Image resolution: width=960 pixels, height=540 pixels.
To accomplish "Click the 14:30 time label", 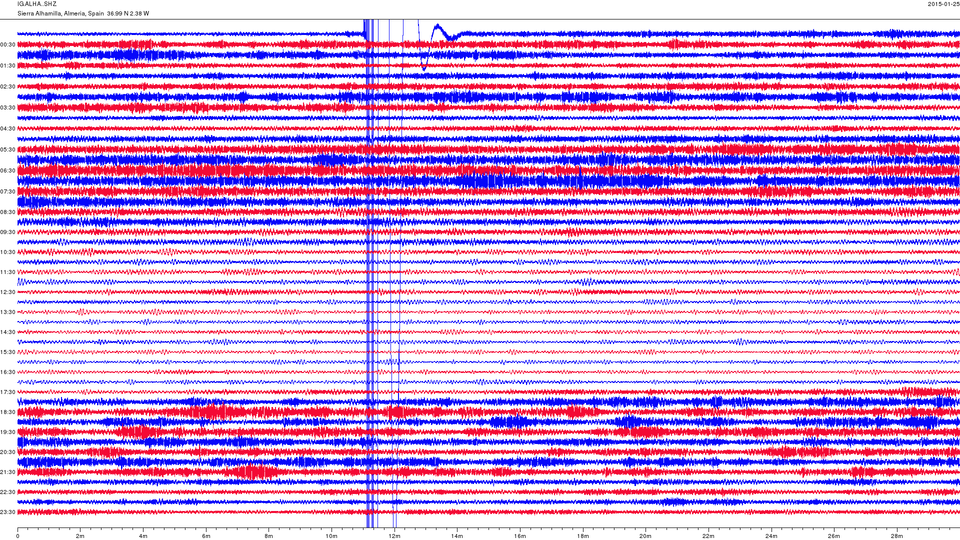I will click(8, 332).
